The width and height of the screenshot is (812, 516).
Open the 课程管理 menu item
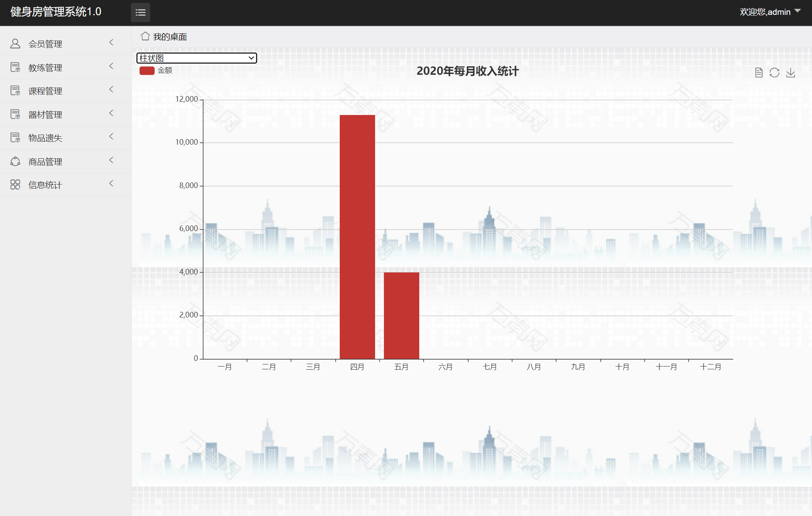(45, 91)
